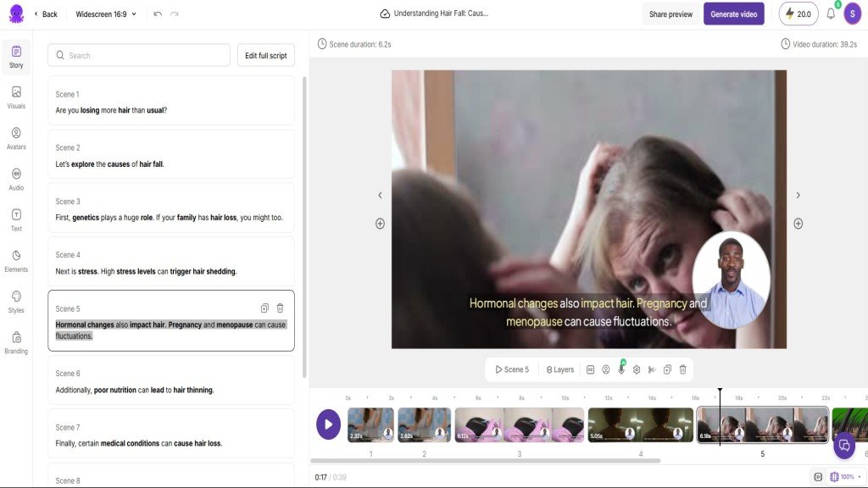This screenshot has height=488, width=868.
Task: Select the circular avatar overlay on preview
Action: click(731, 279)
